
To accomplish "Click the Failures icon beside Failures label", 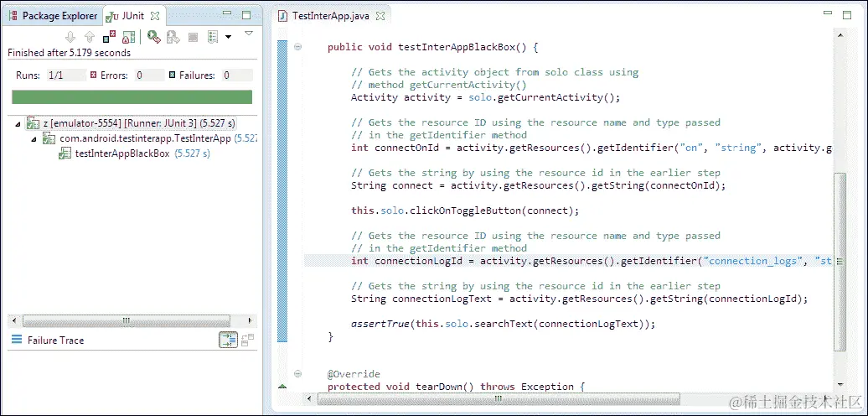I will (172, 75).
